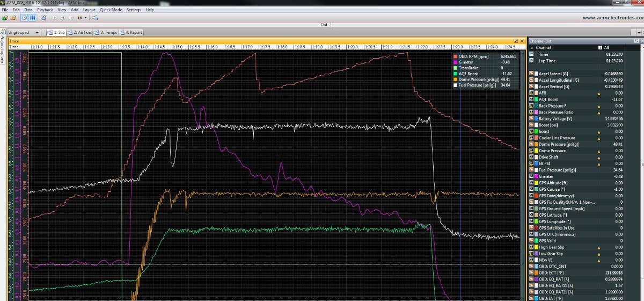Viewport: 644px width, 301px height.
Task: Click the Battery Voltage channel type icon
Action: click(531, 119)
